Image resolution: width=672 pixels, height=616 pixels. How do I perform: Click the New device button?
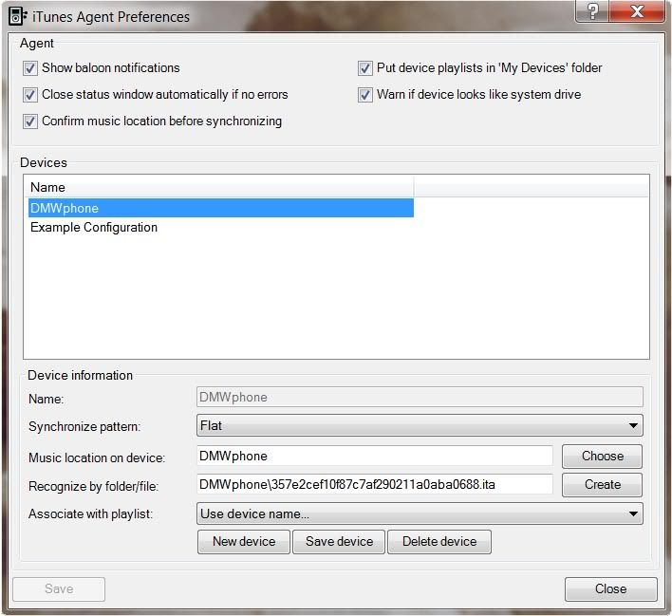pyautogui.click(x=244, y=542)
